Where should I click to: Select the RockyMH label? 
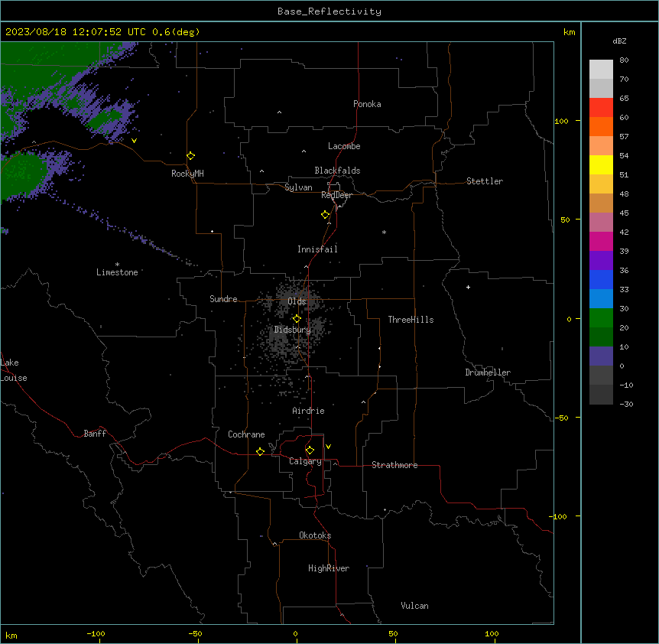[187, 174]
